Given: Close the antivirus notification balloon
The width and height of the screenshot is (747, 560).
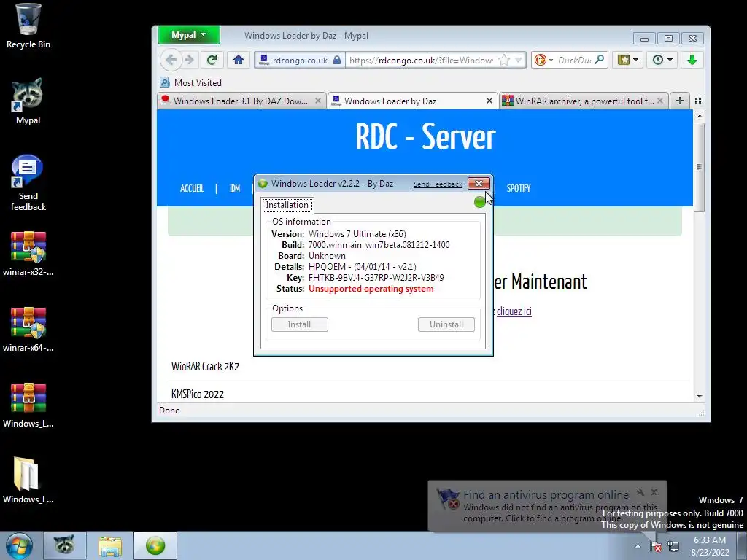Looking at the screenshot, I should pos(654,492).
